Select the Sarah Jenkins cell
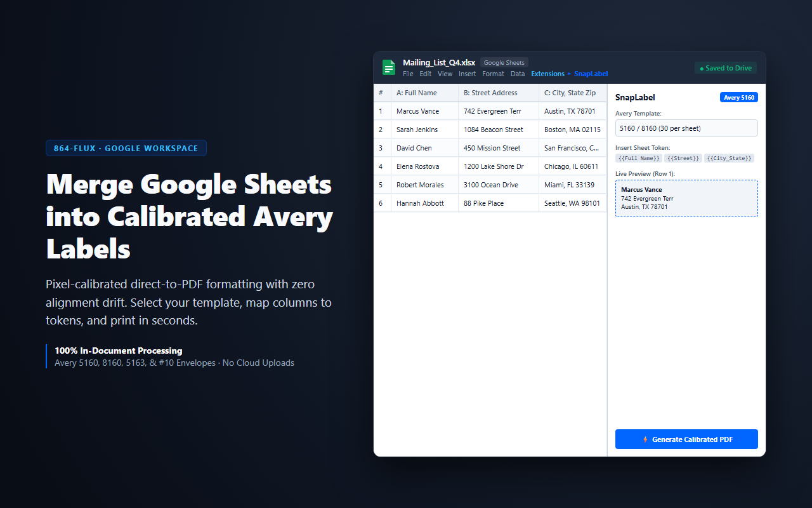Image resolution: width=812 pixels, height=508 pixels. tap(424, 130)
